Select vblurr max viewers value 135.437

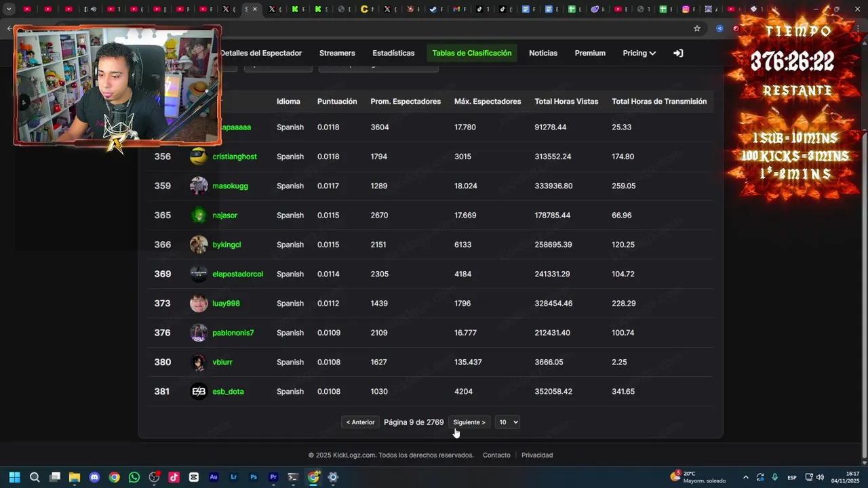tap(468, 362)
